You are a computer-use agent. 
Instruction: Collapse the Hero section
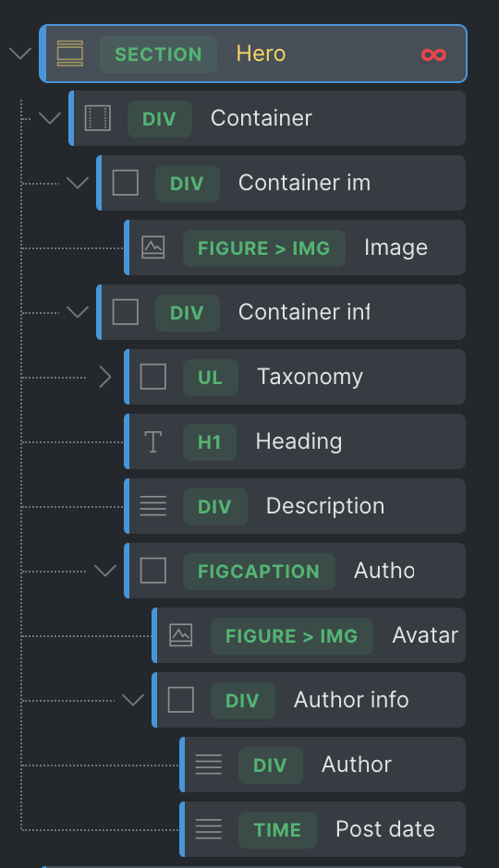(20, 54)
